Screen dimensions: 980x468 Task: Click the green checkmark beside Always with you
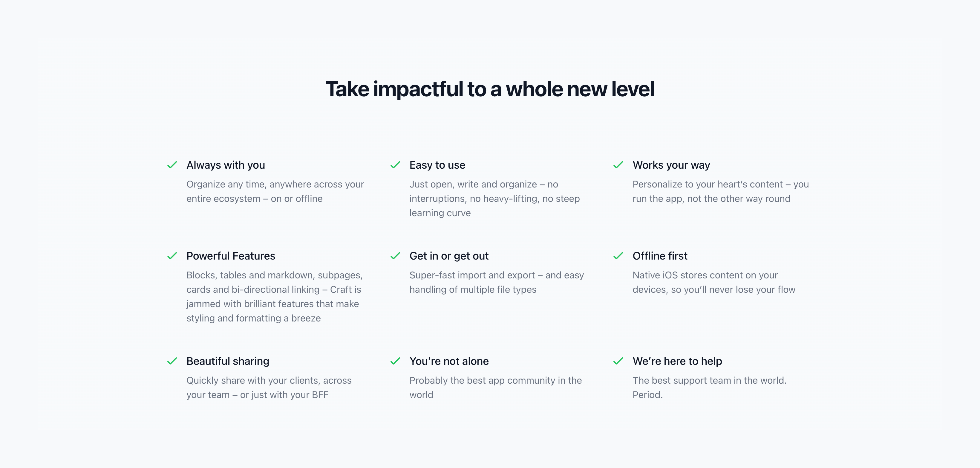click(x=172, y=165)
